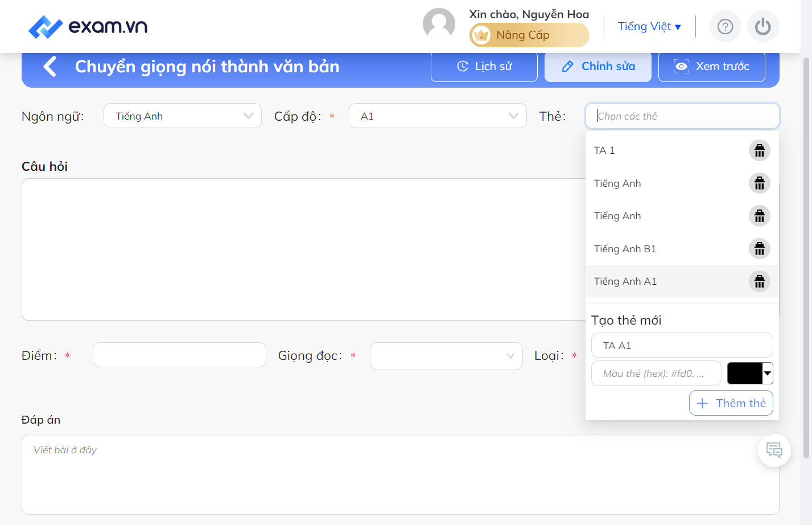Open the chat support bubble icon
The height and width of the screenshot is (525, 812).
click(x=774, y=450)
